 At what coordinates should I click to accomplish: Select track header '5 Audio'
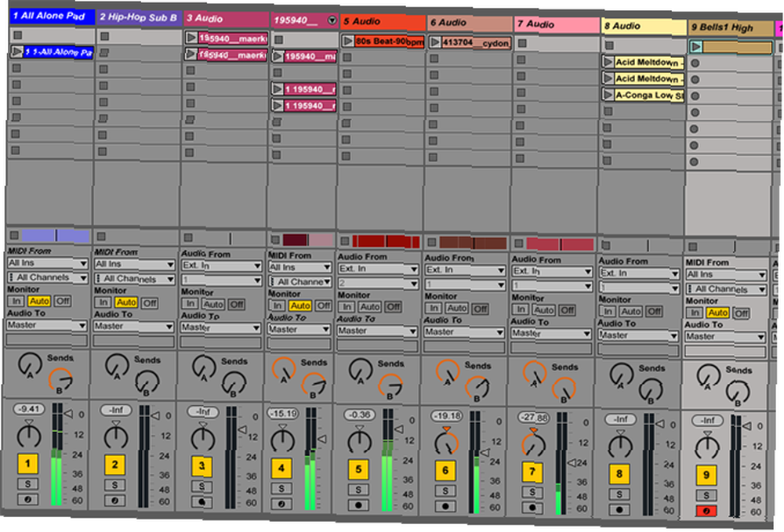point(383,21)
